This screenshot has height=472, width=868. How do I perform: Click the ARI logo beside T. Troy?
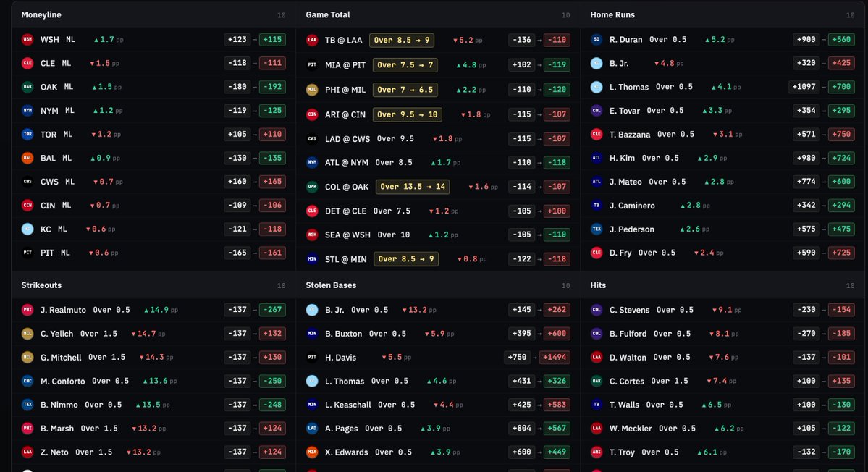(597, 452)
